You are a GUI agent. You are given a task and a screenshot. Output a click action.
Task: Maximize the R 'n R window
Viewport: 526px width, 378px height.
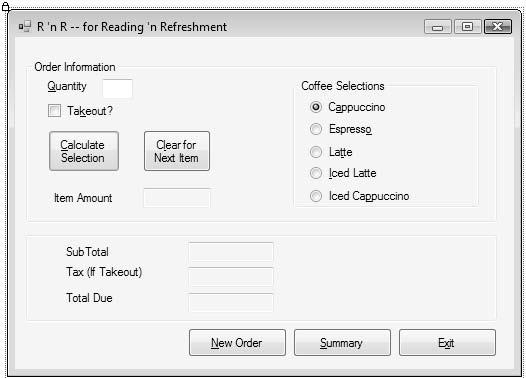(x=468, y=27)
